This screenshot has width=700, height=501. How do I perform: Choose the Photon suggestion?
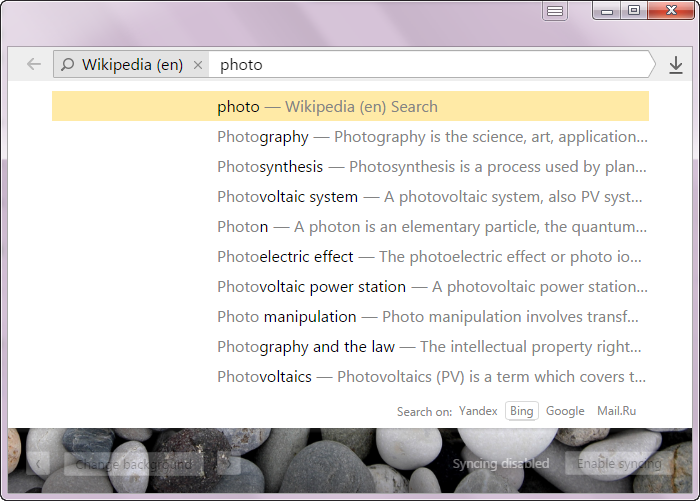tap(350, 226)
